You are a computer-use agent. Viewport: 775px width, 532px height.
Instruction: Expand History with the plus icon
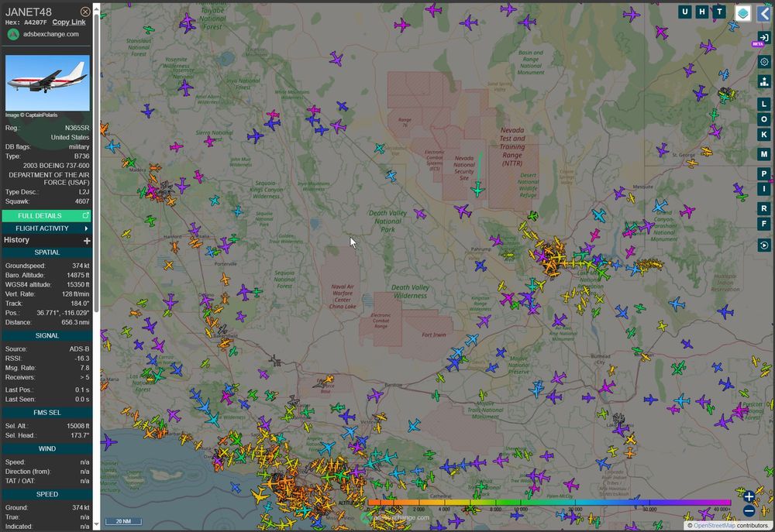coord(87,241)
